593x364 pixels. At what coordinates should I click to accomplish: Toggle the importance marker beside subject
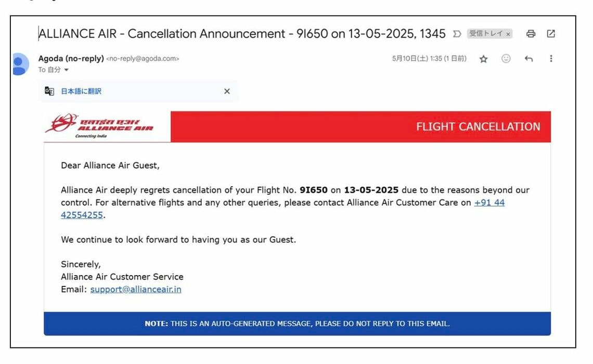[x=457, y=34]
